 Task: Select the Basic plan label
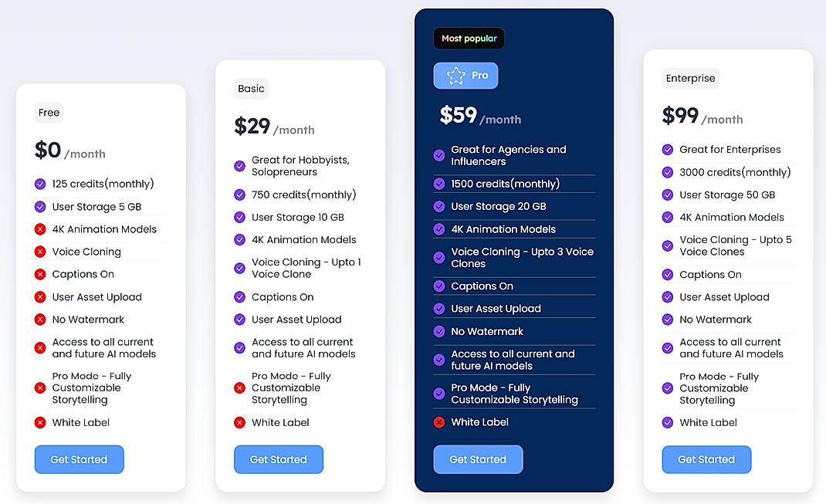coord(251,89)
